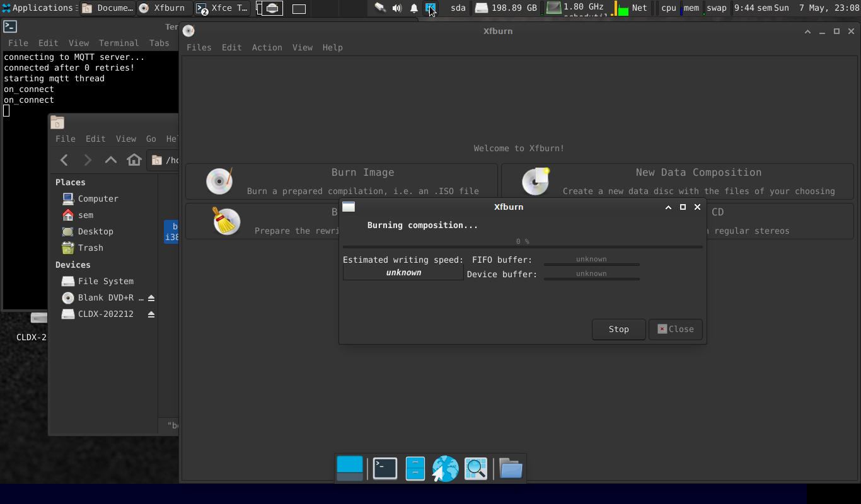
Task: Click the burning progress bar at 0%
Action: pos(522,246)
